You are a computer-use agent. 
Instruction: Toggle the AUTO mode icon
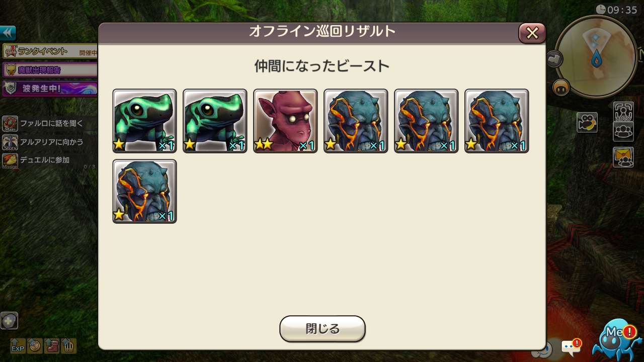point(623,111)
